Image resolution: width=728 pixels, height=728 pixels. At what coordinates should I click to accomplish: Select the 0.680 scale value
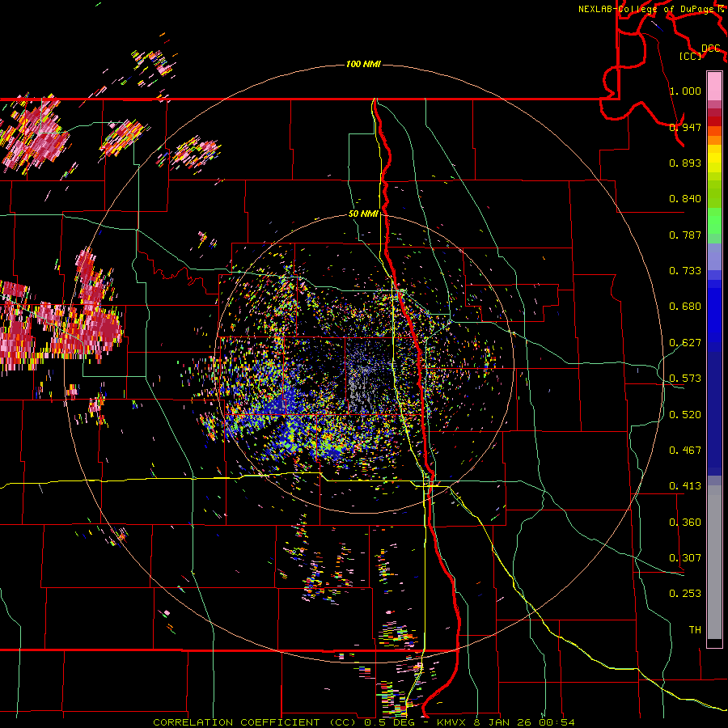(x=685, y=307)
